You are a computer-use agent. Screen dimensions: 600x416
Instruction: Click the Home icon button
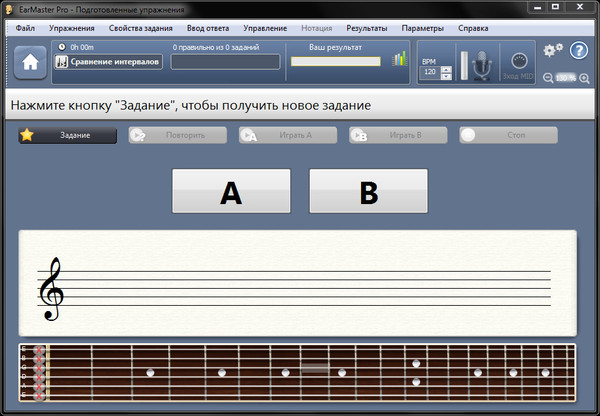pyautogui.click(x=30, y=62)
